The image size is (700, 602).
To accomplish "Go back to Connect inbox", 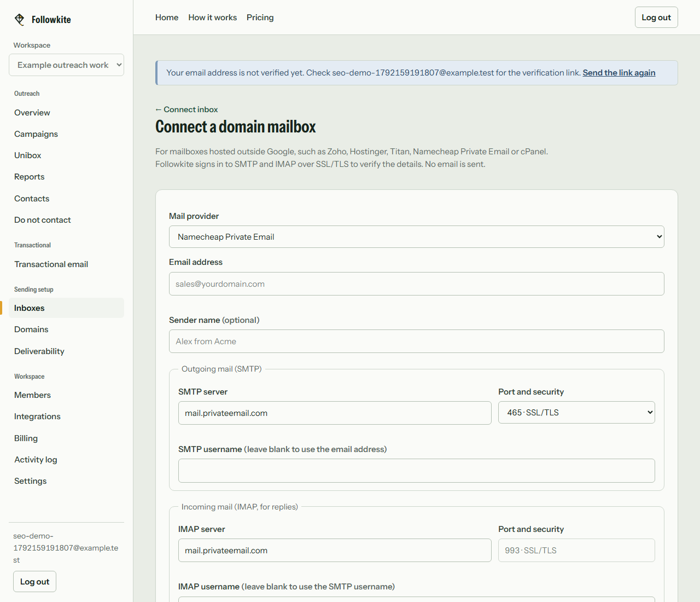I will coord(186,109).
